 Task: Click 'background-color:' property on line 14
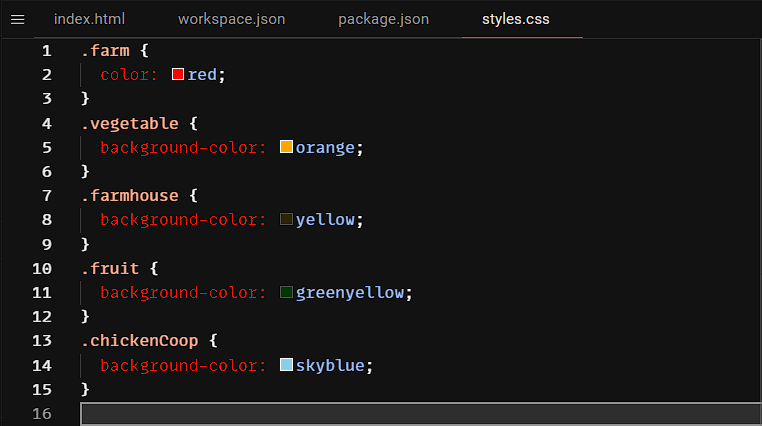(184, 365)
